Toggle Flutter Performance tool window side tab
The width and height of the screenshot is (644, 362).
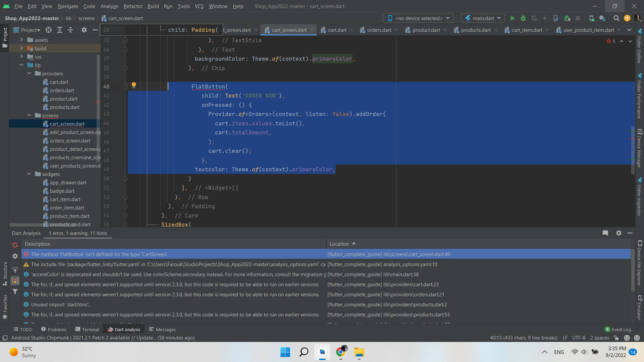(x=640, y=97)
